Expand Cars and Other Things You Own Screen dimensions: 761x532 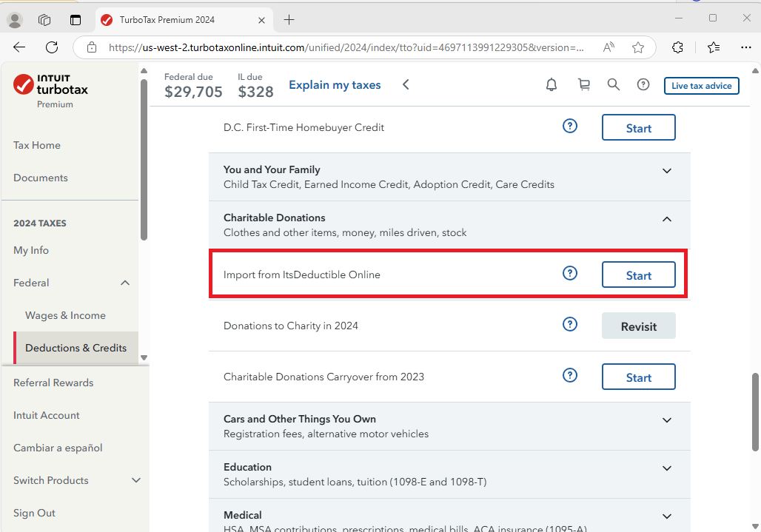pos(667,420)
